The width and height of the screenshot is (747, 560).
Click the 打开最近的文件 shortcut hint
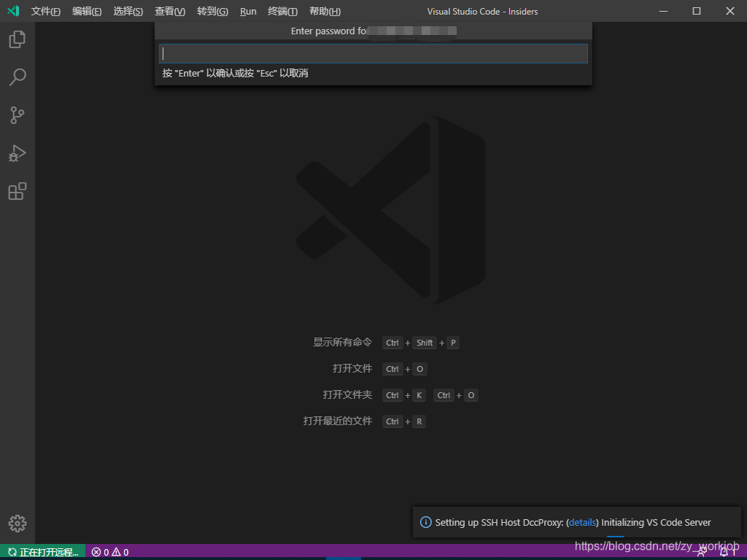(x=337, y=421)
